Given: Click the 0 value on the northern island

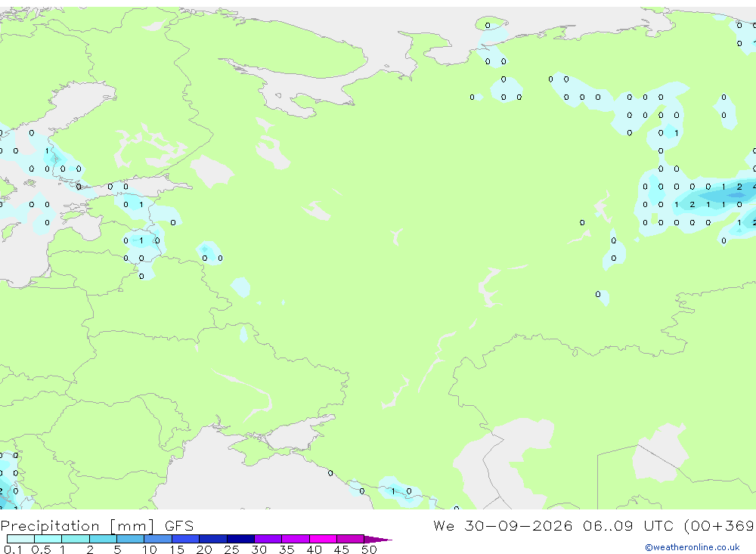Looking at the screenshot, I should 488,25.
